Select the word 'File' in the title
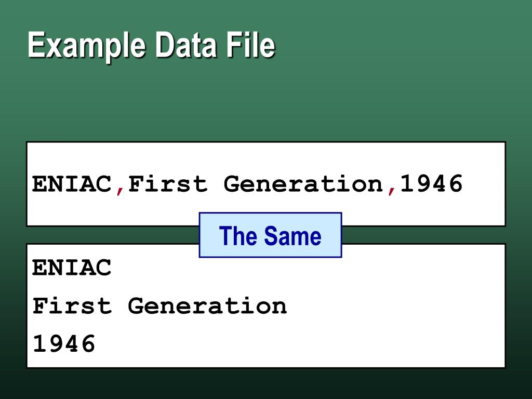532x399 pixels. coord(251,45)
